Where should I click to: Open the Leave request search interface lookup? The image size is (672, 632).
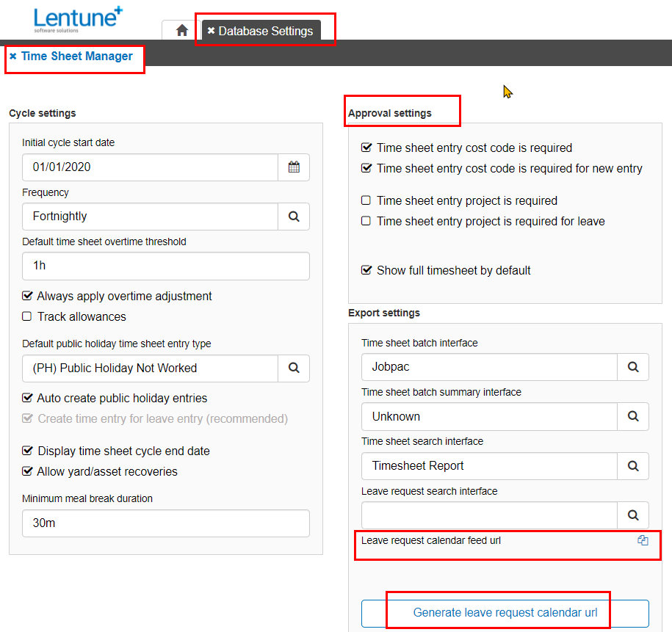tap(632, 515)
